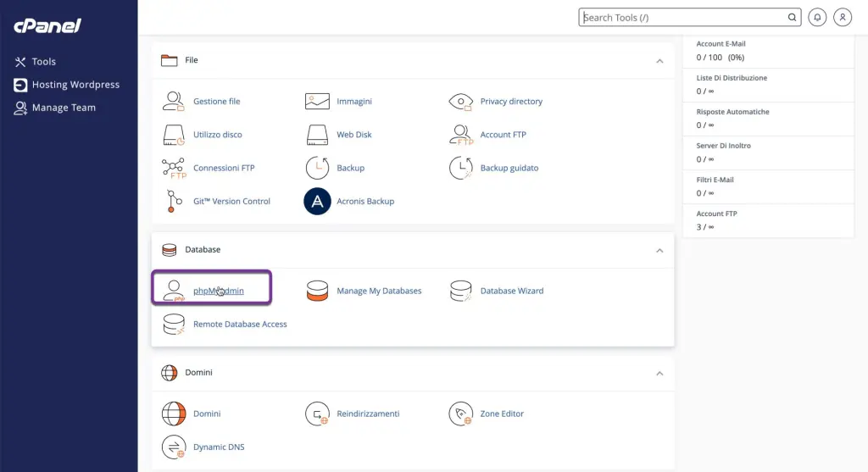
Task: Open the Backup guidato icon
Action: (x=460, y=169)
